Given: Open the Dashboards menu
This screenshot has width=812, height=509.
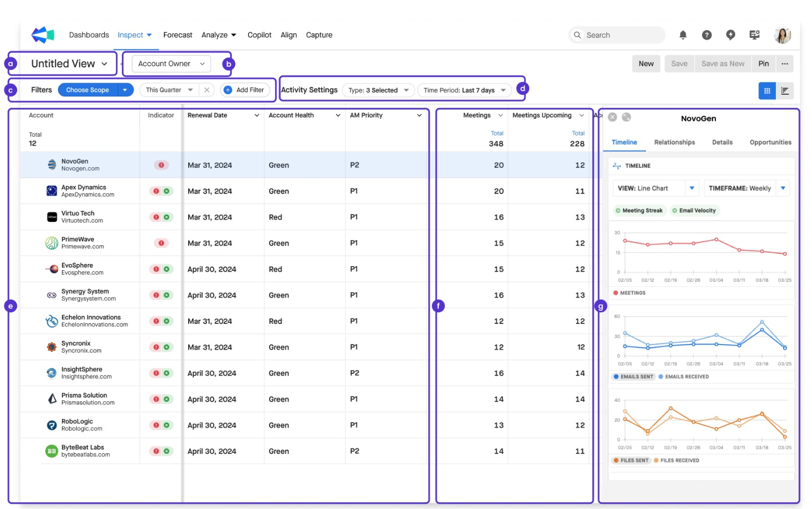Looking at the screenshot, I should [89, 35].
